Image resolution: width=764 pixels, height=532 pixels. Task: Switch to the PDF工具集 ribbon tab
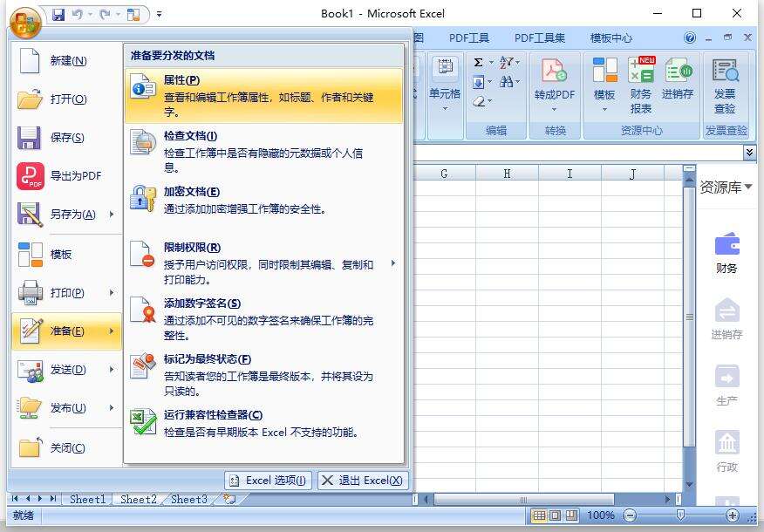pos(540,38)
